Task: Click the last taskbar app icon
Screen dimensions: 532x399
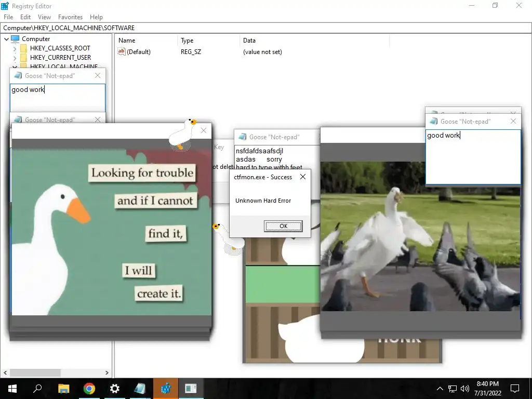Action: coord(191,389)
